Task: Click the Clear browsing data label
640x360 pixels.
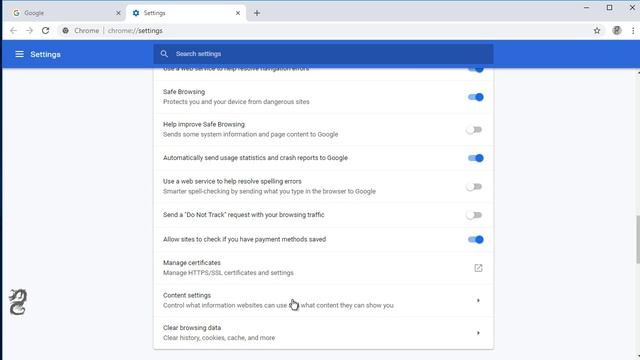Action: point(192,328)
